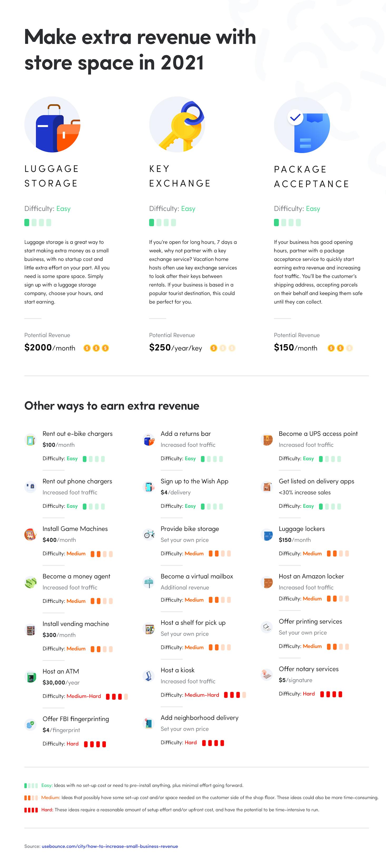386x868 pixels.
Task: Click the $2000/month revenue coin rating
Action: click(96, 348)
